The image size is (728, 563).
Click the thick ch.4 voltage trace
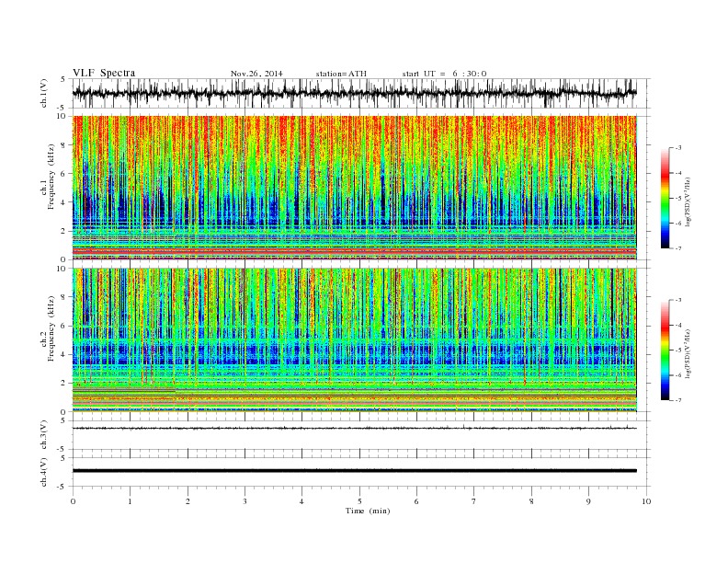(354, 471)
